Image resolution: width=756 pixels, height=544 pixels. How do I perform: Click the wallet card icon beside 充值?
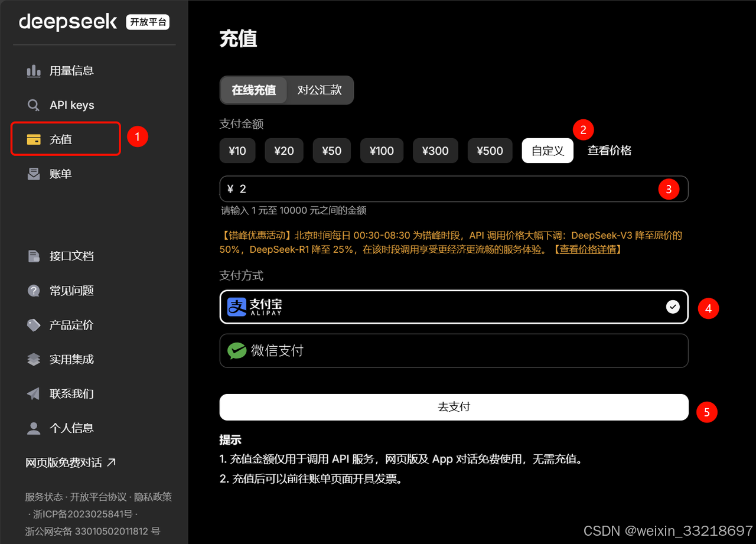pos(34,139)
